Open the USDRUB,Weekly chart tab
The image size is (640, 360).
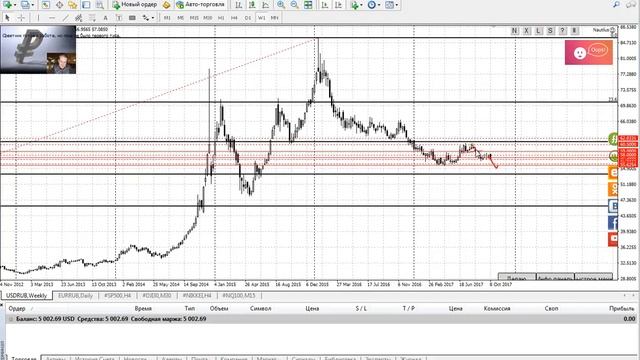27,295
